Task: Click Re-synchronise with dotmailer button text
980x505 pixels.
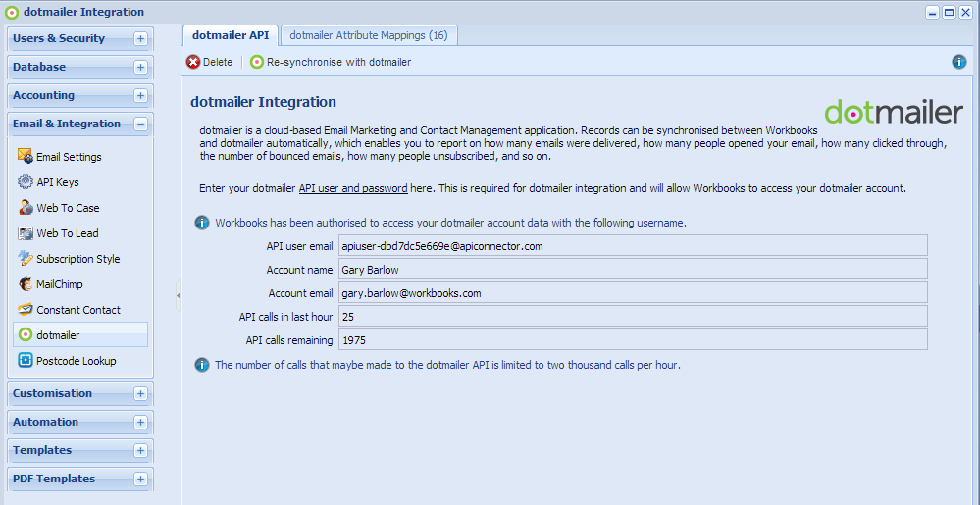Action: (338, 62)
